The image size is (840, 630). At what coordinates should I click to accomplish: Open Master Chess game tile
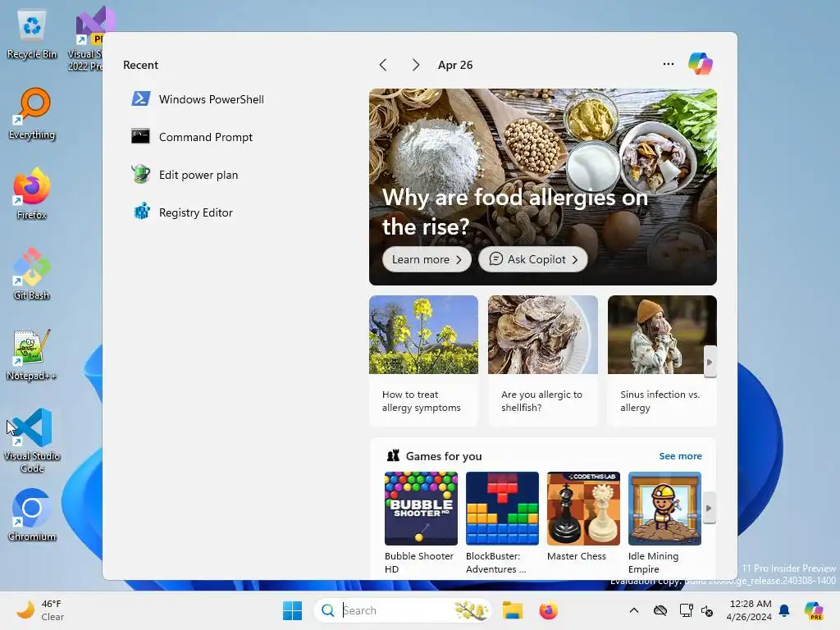[583, 517]
